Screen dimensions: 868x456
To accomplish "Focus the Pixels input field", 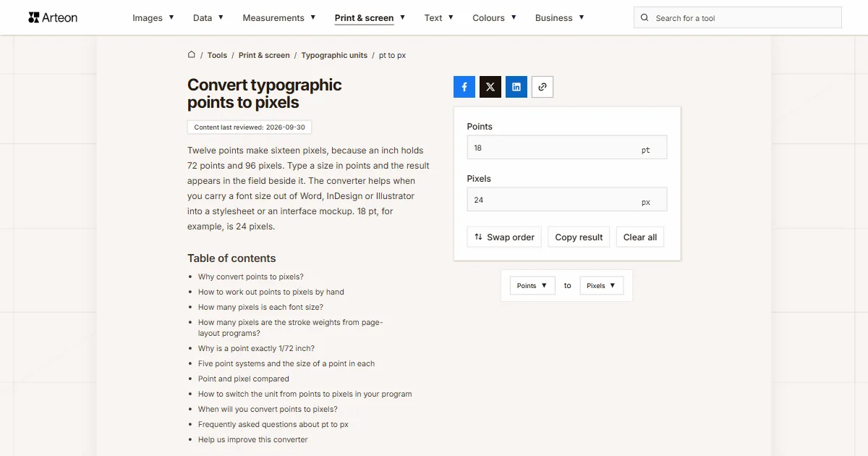I will (x=567, y=200).
